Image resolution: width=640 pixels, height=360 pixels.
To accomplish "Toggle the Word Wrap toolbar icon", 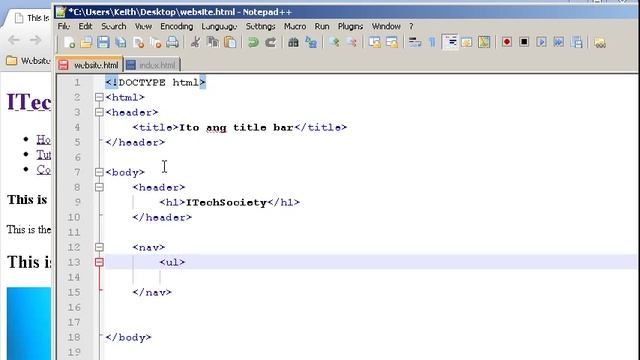I will pyautogui.click(x=415, y=42).
